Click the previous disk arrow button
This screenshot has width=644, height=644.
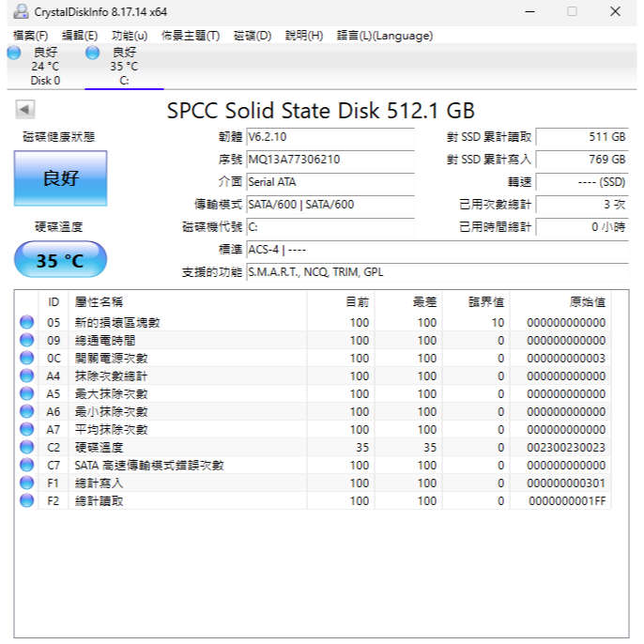[x=25, y=109]
